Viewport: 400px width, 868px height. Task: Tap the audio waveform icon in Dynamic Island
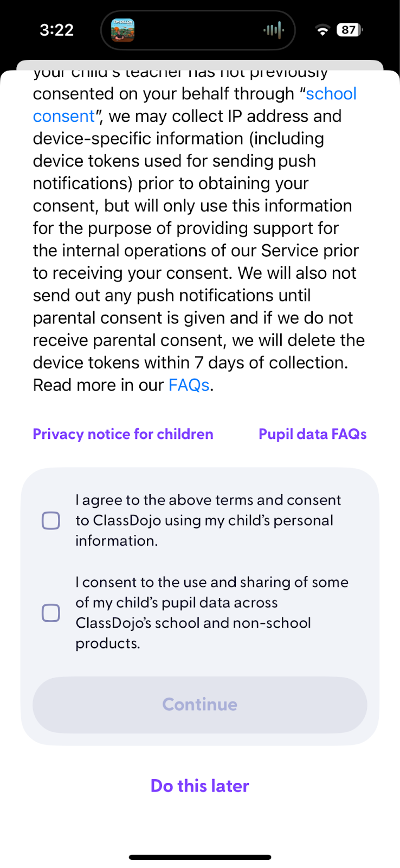click(x=274, y=30)
